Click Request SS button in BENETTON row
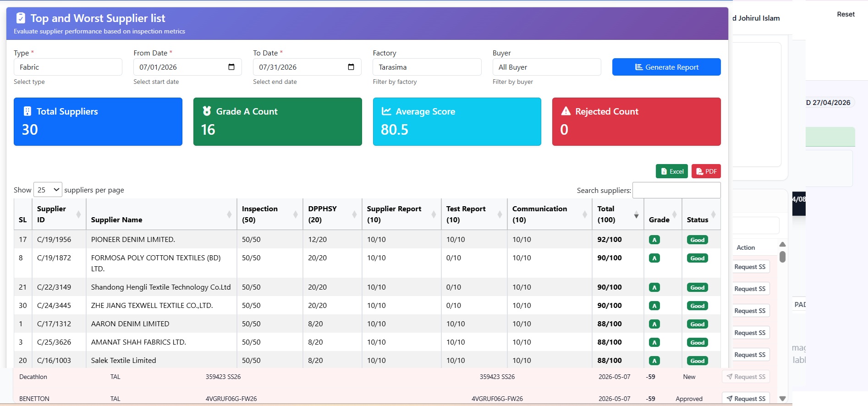 pos(746,399)
